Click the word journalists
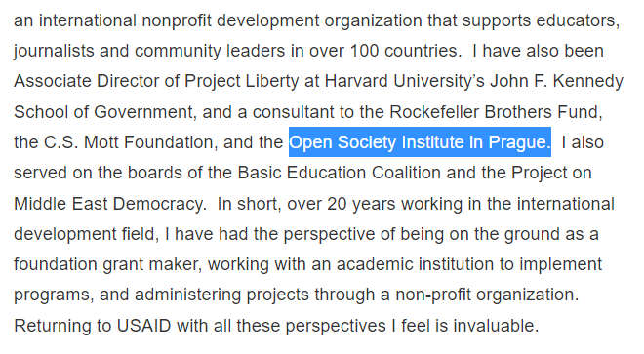Viewport: 644px width, 354px height. (54, 51)
